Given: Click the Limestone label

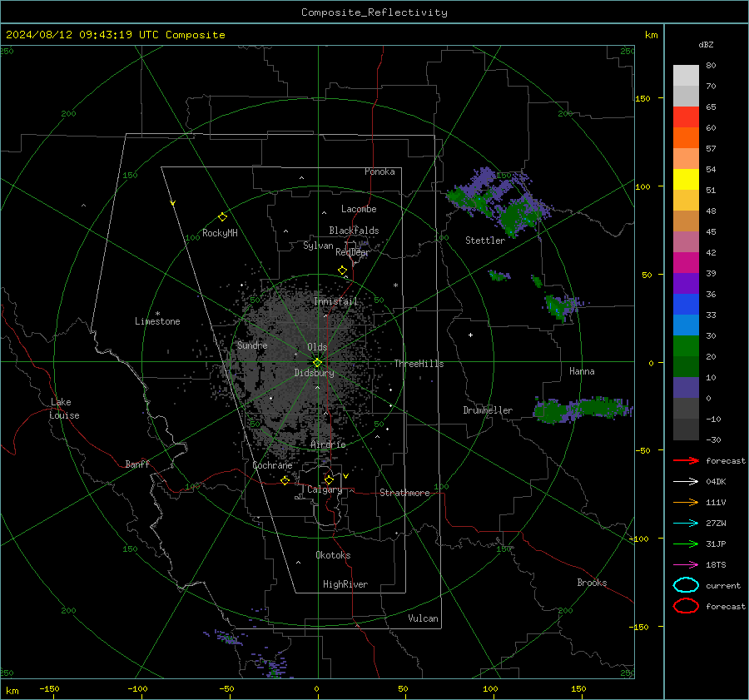Looking at the screenshot, I should tap(157, 321).
